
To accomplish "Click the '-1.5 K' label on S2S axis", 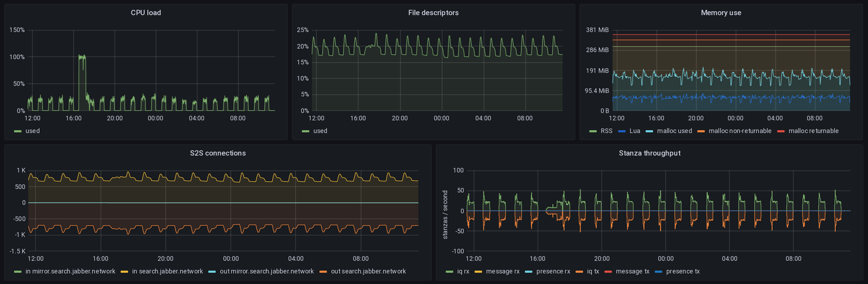I will point(18,251).
